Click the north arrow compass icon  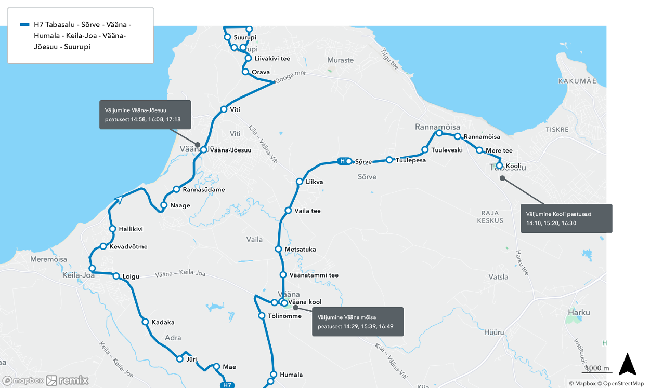pos(627,364)
